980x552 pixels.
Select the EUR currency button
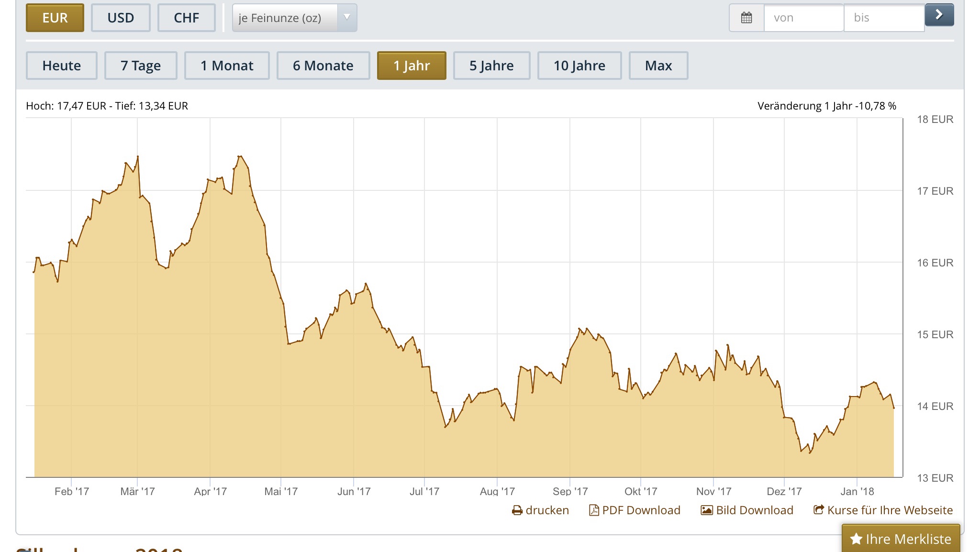[55, 18]
